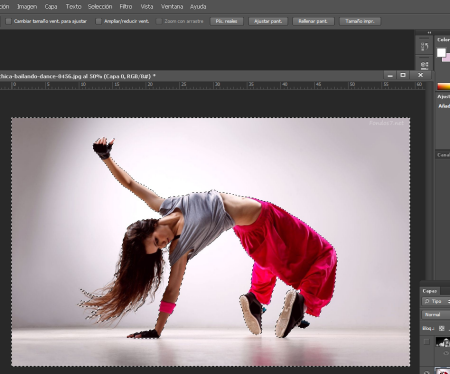Open the Ventana menu
Image resolution: width=450 pixels, height=374 pixels.
172,6
